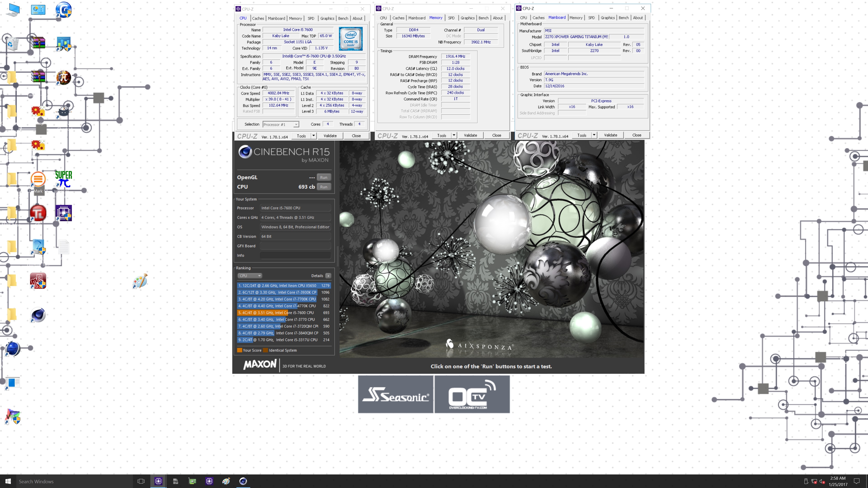Expand Cinebench ranking Details arrow
The height and width of the screenshot is (488, 868).
tap(328, 276)
